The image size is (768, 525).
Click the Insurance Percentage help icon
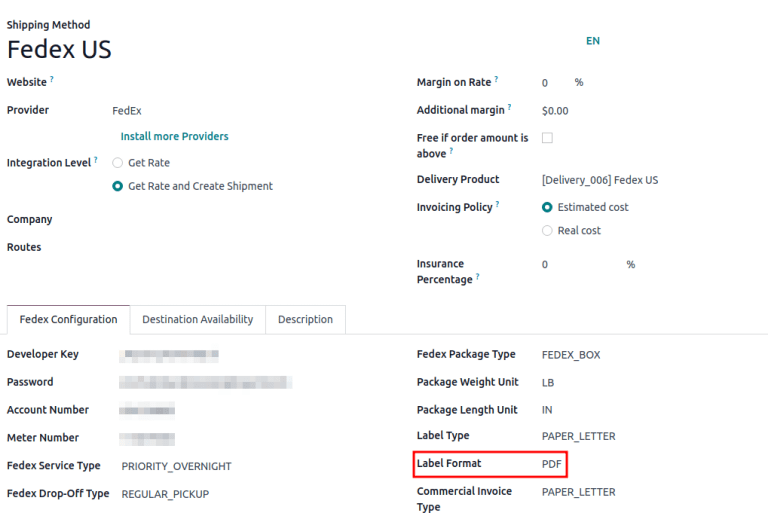tap(477, 278)
